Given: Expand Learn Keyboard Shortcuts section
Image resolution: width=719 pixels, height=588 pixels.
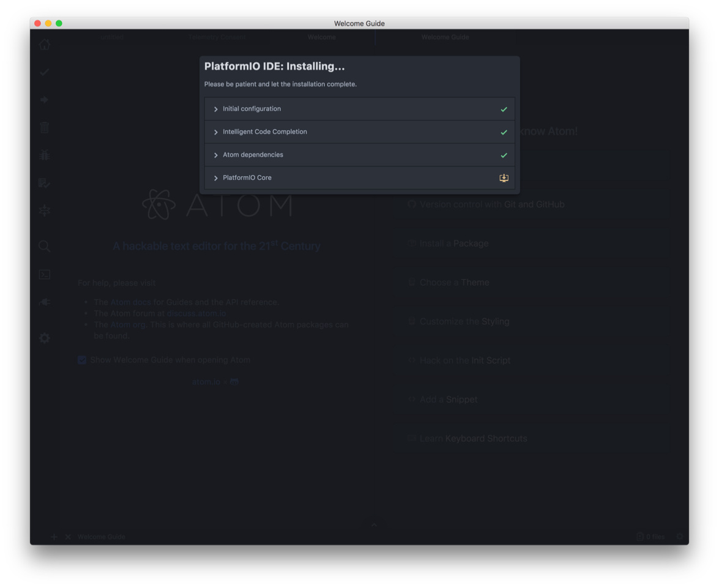Looking at the screenshot, I should (x=532, y=439).
